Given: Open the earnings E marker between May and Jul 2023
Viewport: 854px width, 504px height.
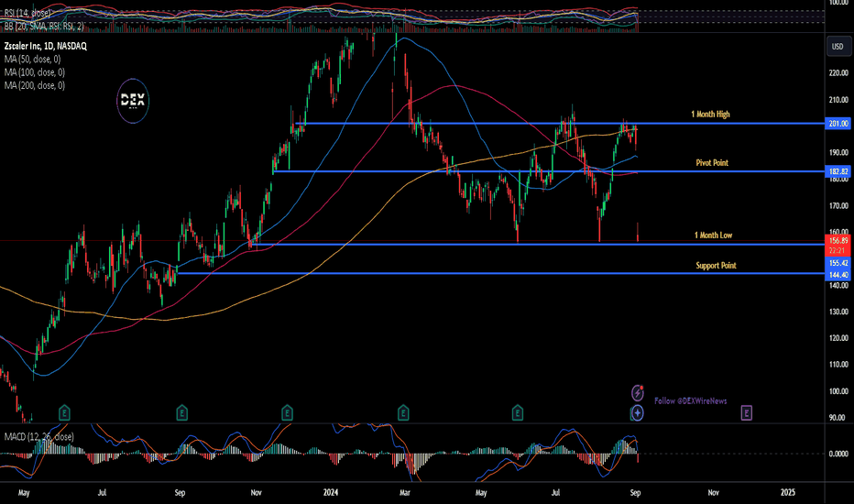Looking at the screenshot, I should click(64, 413).
